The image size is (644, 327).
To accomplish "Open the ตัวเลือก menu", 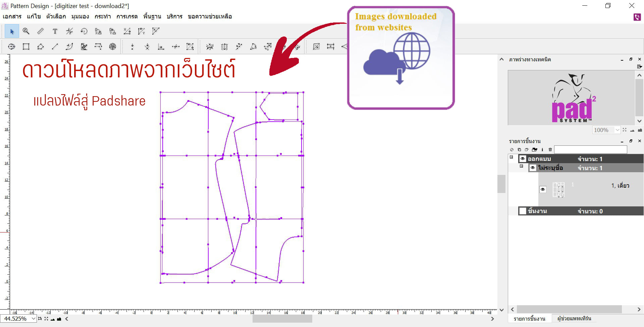I will (x=56, y=16).
